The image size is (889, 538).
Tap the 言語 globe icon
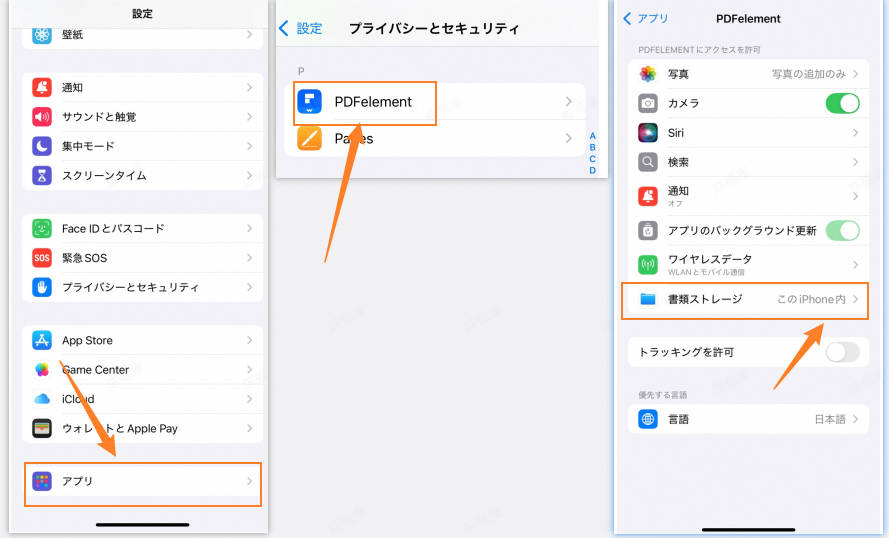click(x=647, y=419)
